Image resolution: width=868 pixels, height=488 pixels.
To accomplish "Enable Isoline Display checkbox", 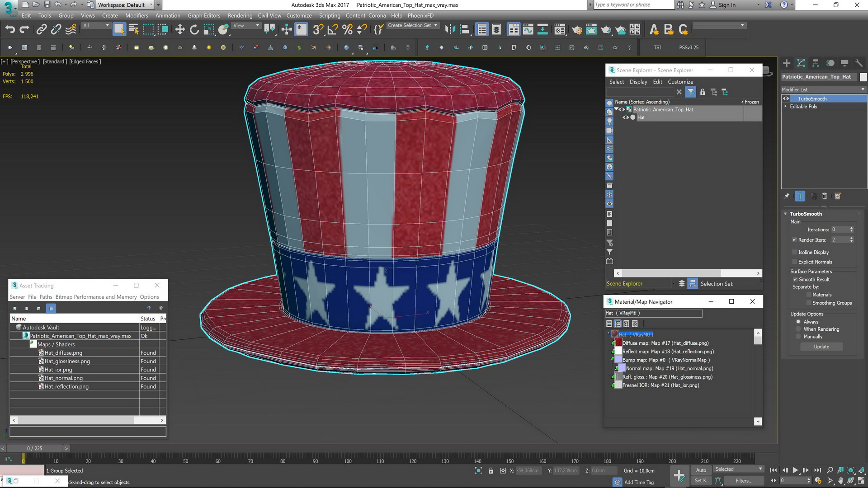I will click(794, 252).
